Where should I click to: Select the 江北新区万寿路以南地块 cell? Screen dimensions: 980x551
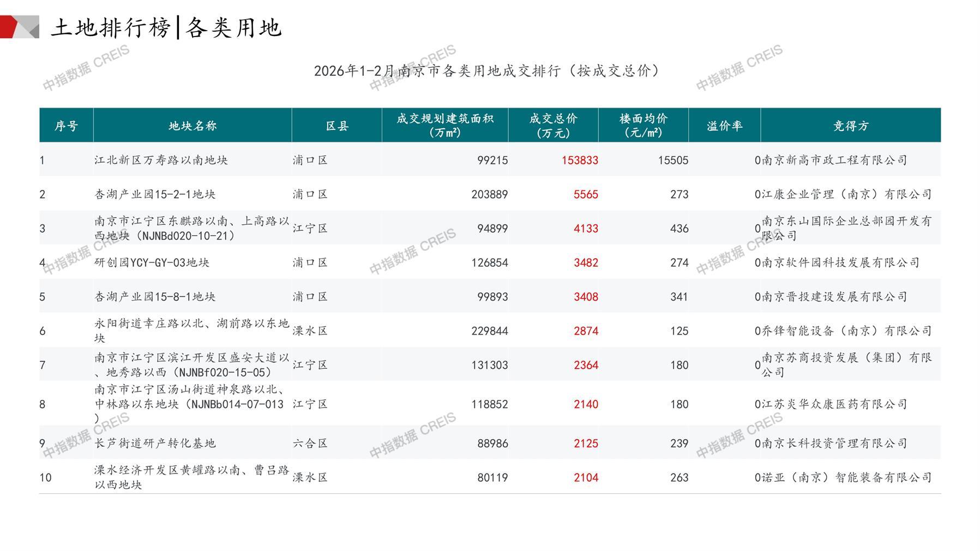[x=161, y=160]
